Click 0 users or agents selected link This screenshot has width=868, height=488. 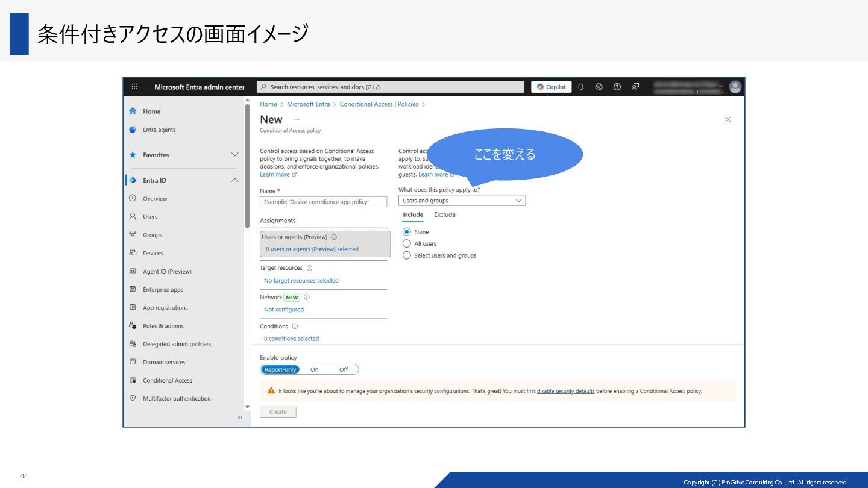[x=312, y=249]
